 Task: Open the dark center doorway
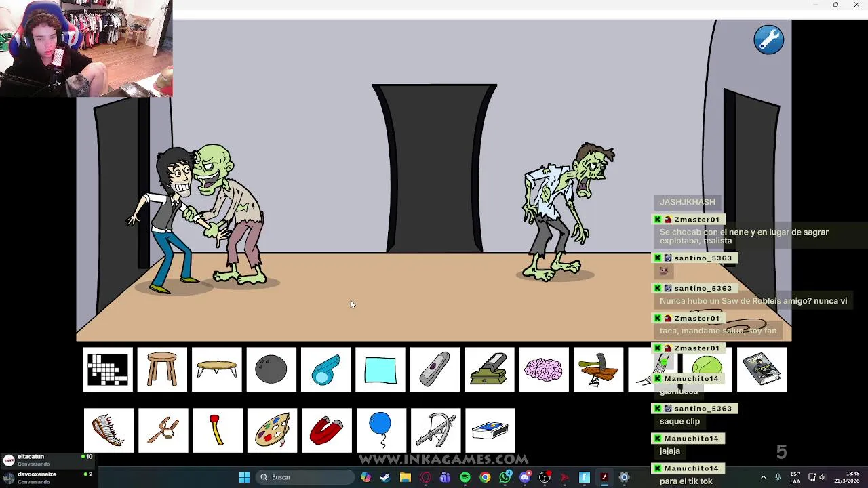(434, 168)
